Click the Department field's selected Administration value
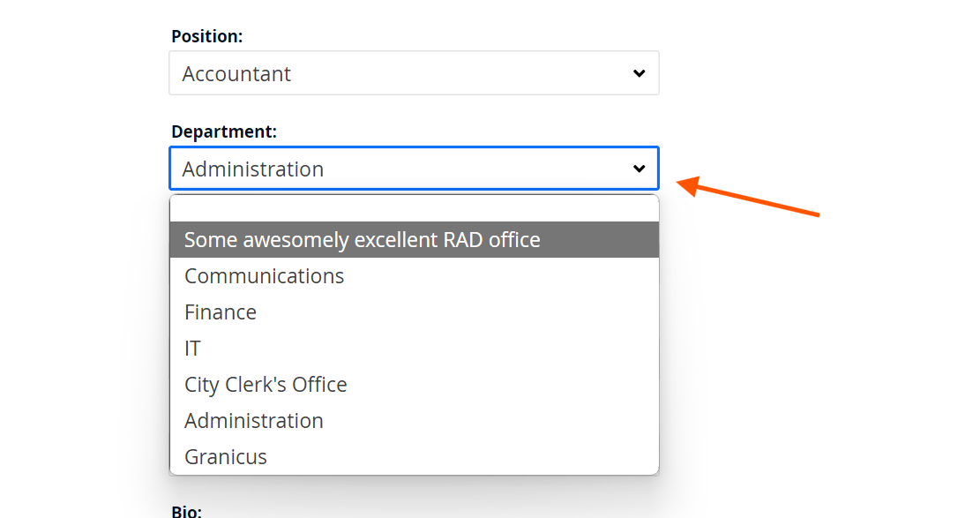Image resolution: width=980 pixels, height=518 pixels. 252,169
